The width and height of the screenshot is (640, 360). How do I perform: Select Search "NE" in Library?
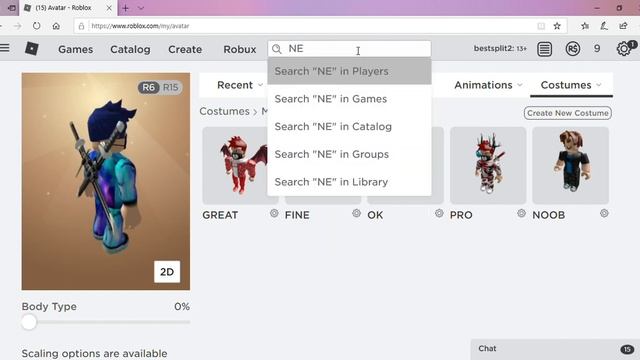pyautogui.click(x=349, y=182)
